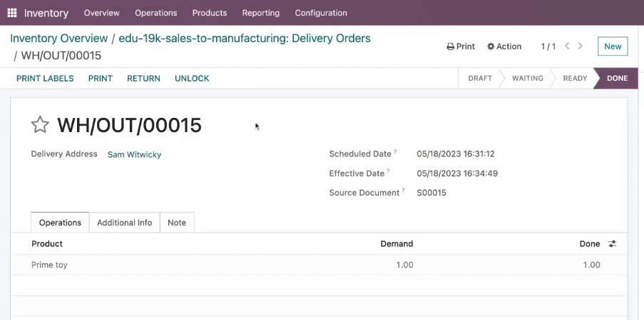Open Sam Witwicky delivery address link
This screenshot has width=644, height=320.
[x=134, y=155]
